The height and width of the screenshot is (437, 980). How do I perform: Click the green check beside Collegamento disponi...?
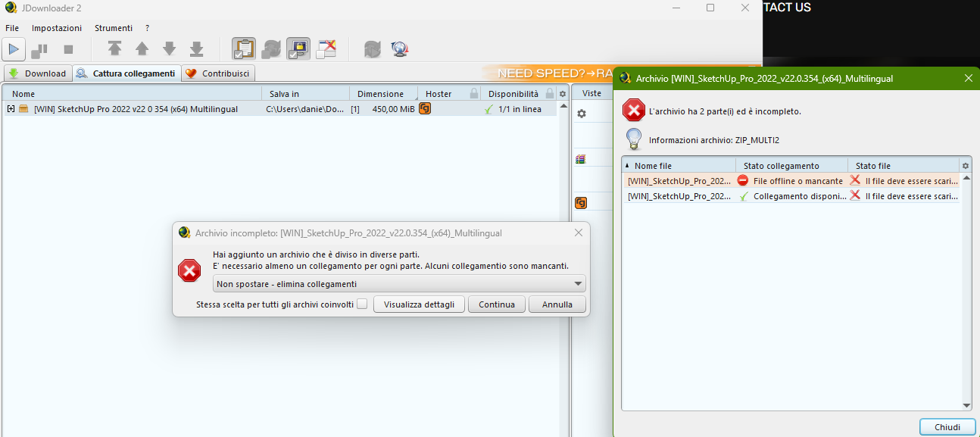point(744,195)
